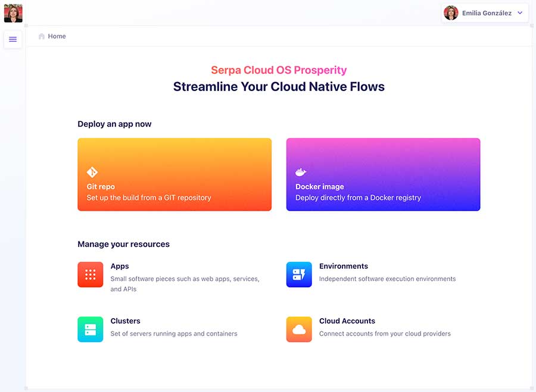
Task: Open the orange Cloud Accounts cloud icon
Action: (x=299, y=329)
